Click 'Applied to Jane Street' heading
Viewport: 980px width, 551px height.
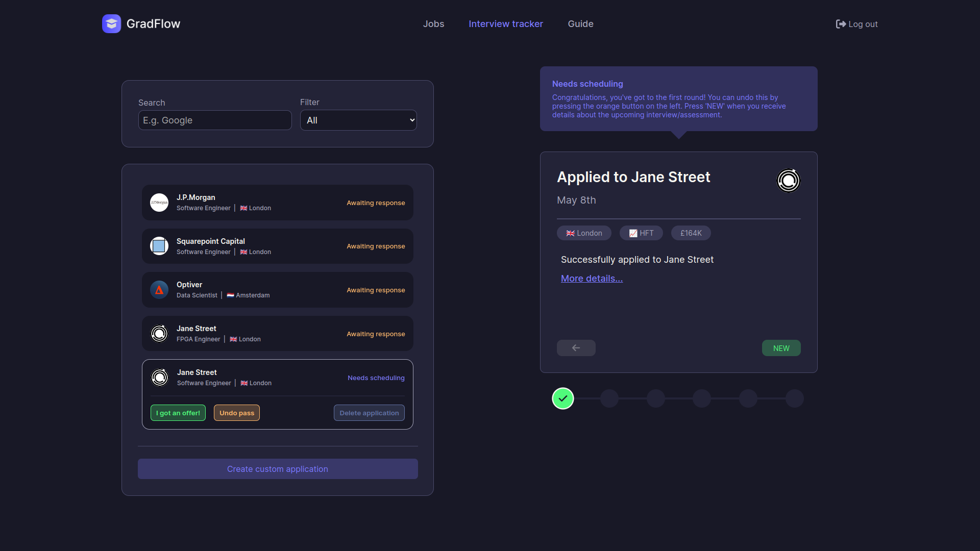pos(633,177)
